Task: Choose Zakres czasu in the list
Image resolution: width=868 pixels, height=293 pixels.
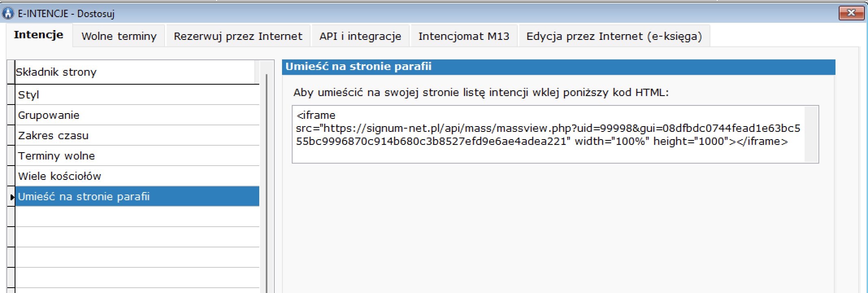Action: coord(137,136)
